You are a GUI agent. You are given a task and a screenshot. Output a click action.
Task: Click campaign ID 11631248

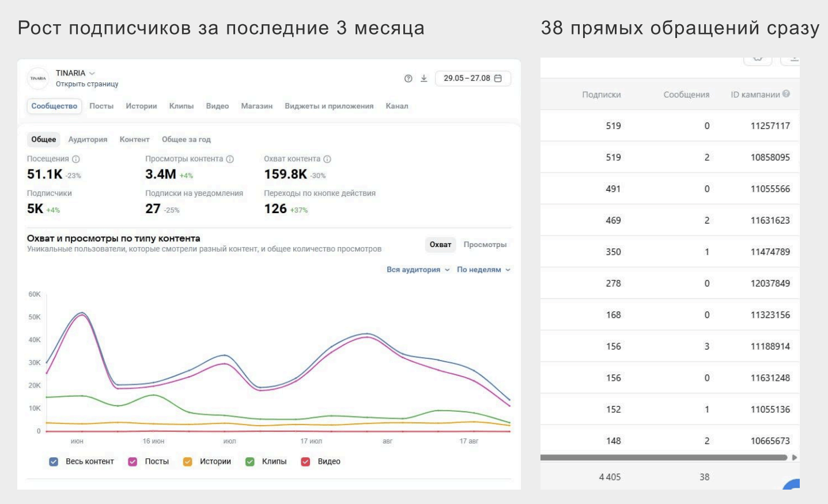770,378
